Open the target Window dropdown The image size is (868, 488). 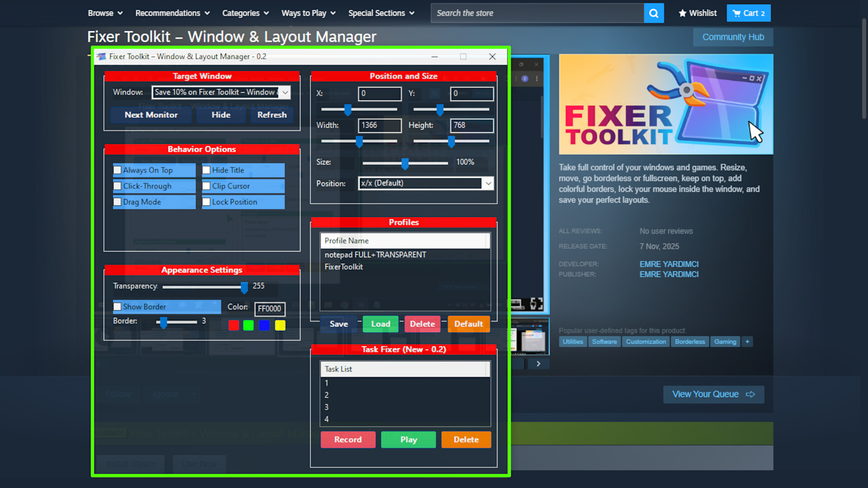click(x=285, y=92)
